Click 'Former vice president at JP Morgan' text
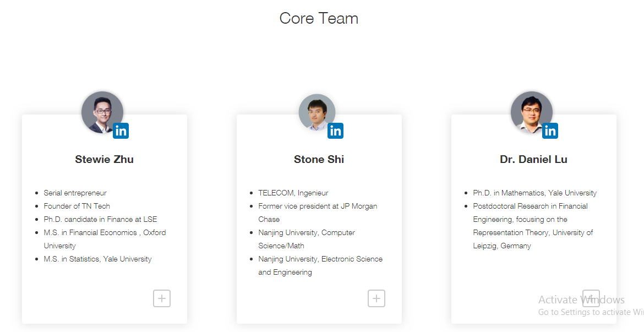The height and width of the screenshot is (332, 644). tap(318, 206)
